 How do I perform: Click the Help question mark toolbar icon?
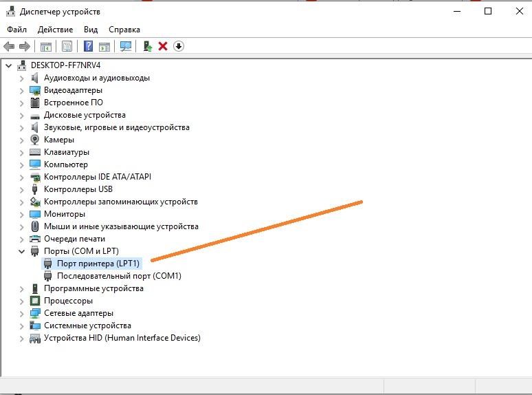click(88, 46)
